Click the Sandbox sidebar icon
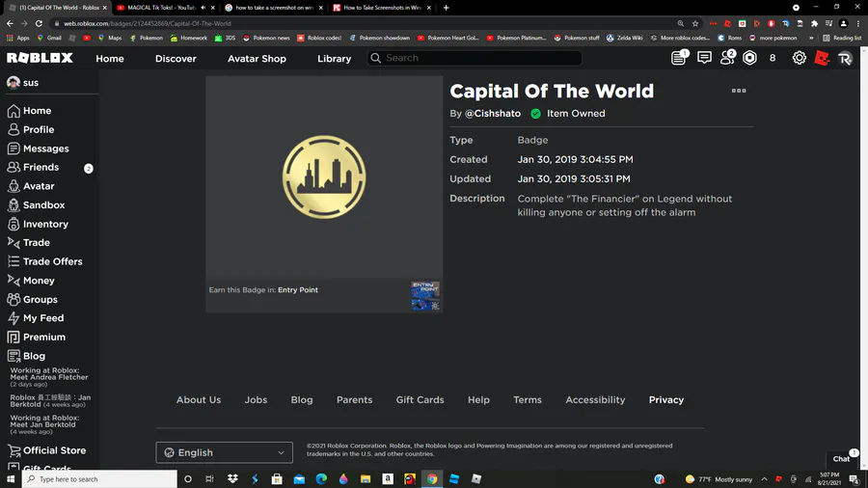 pos(14,205)
